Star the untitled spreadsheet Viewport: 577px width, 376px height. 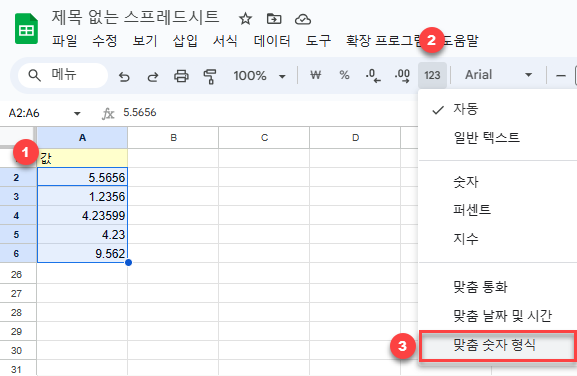(245, 19)
